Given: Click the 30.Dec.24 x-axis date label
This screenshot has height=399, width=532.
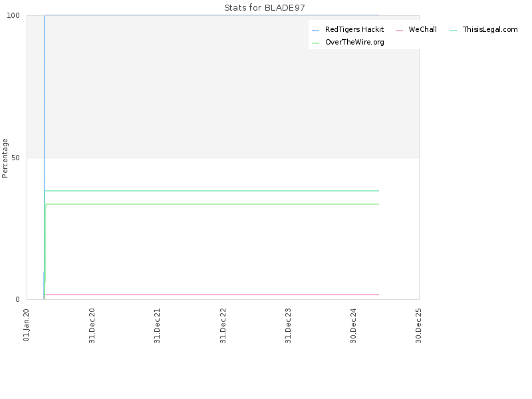Looking at the screenshot, I should click(354, 326).
